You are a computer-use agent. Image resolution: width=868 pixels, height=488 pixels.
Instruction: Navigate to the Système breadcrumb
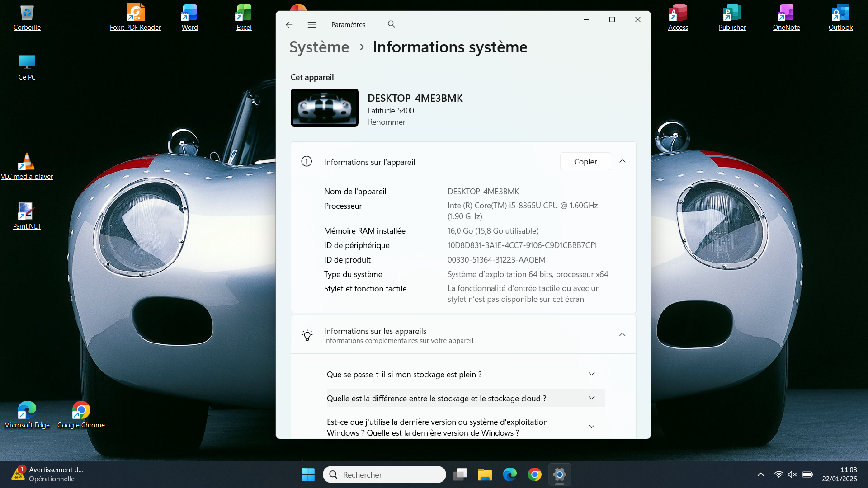319,47
